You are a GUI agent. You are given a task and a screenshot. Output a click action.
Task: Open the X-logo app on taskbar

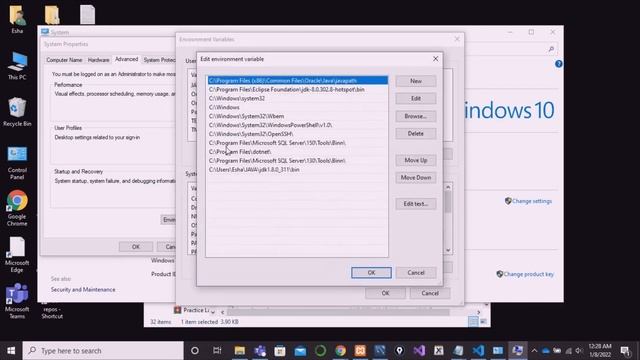(439, 351)
